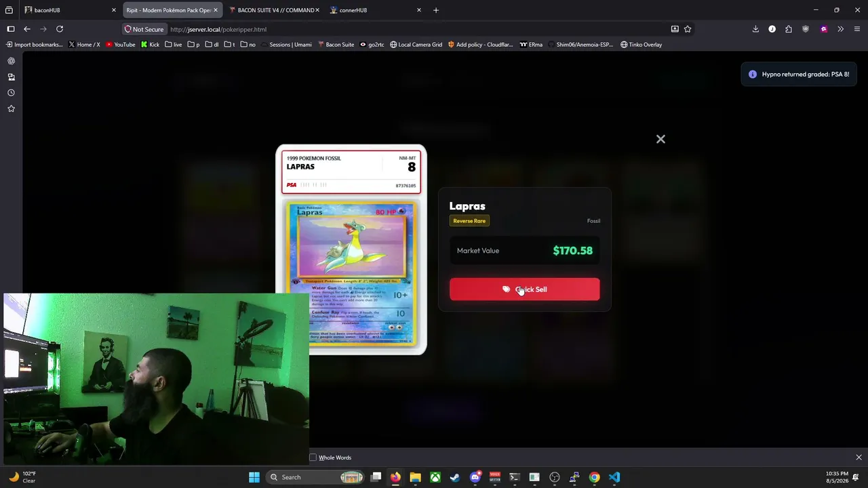The width and height of the screenshot is (868, 488).
Task: Open the dl bookmarks folder
Action: pos(212,45)
